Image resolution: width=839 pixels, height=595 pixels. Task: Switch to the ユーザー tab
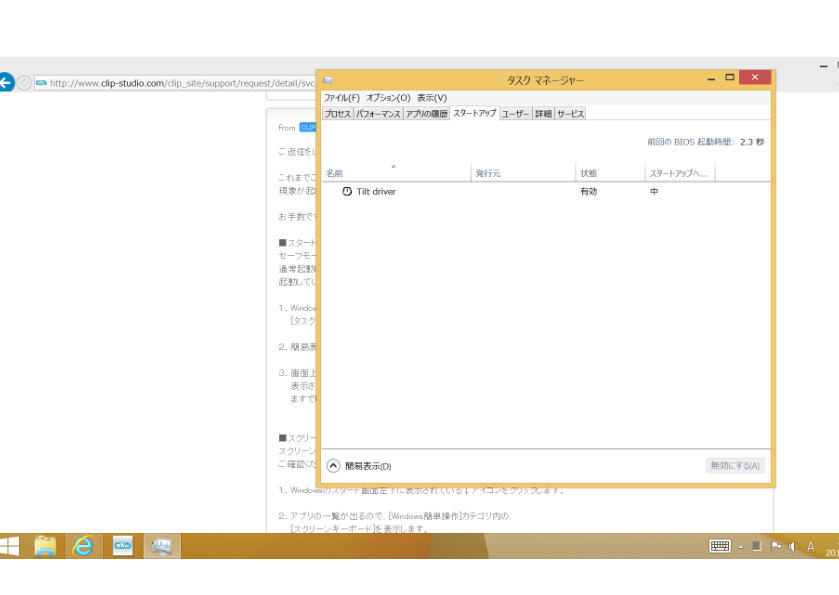(515, 113)
